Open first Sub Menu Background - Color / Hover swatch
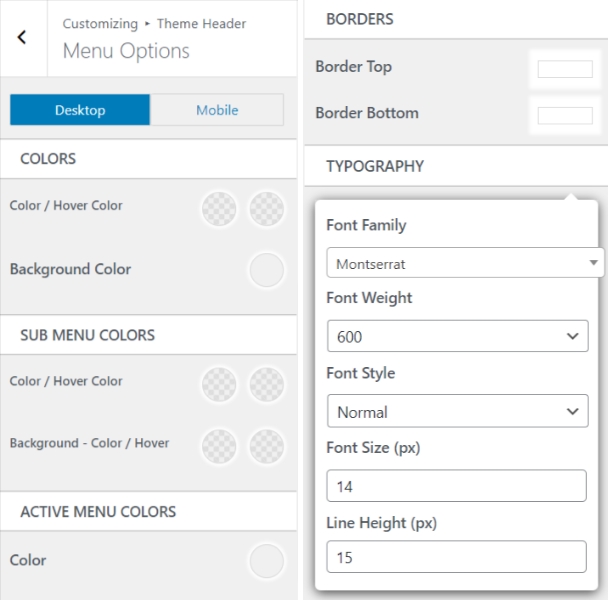 (x=220, y=445)
